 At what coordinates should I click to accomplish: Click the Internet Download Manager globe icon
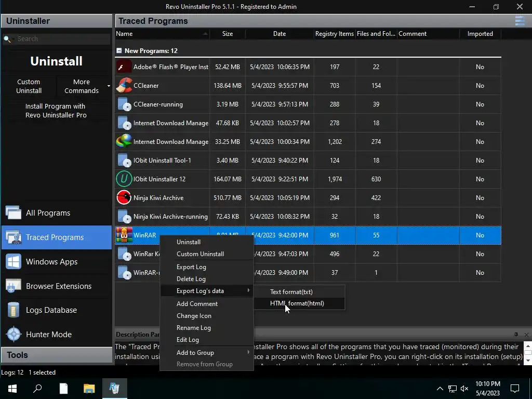(x=124, y=141)
